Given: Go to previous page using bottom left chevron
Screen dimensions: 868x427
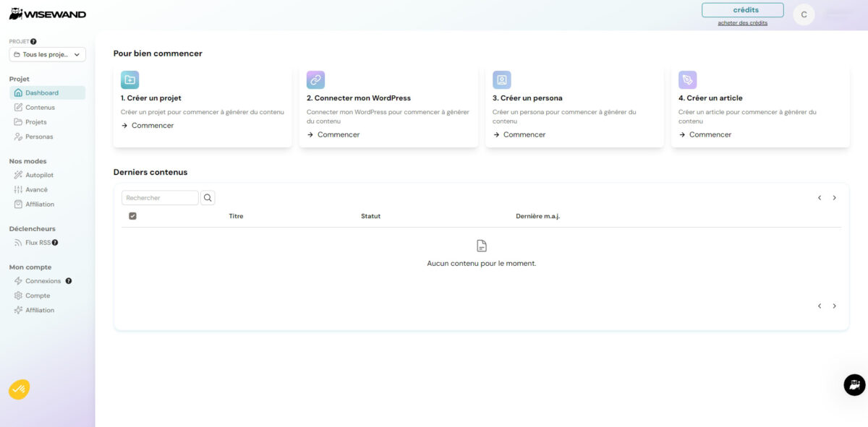Looking at the screenshot, I should [820, 306].
